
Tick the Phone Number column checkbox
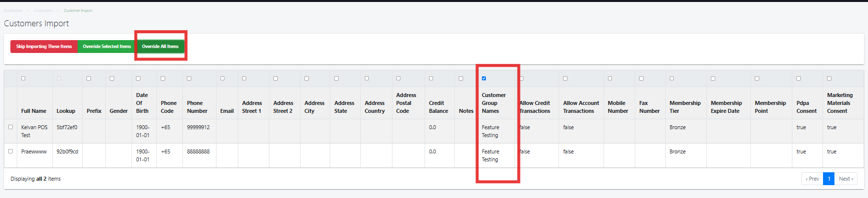click(x=189, y=78)
